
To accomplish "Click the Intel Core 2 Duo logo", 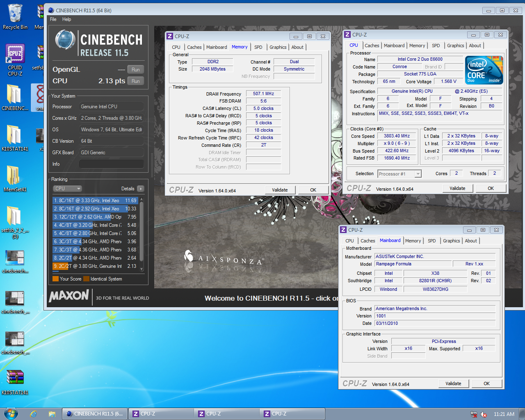I will point(484,70).
